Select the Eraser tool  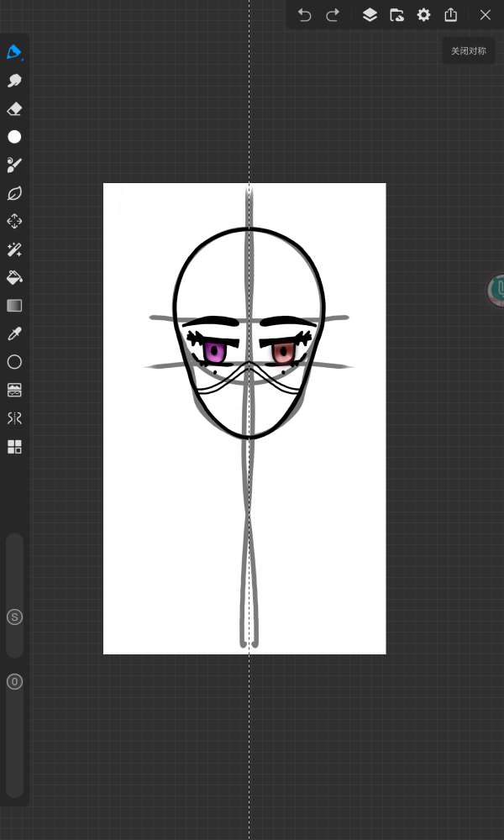[14, 109]
